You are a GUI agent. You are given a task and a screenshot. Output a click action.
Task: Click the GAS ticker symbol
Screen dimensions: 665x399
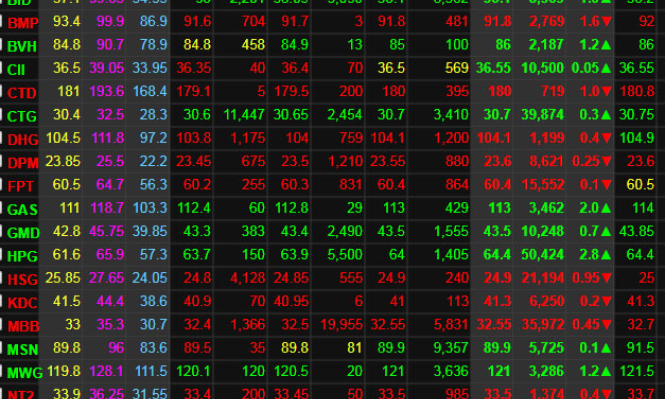22,209
